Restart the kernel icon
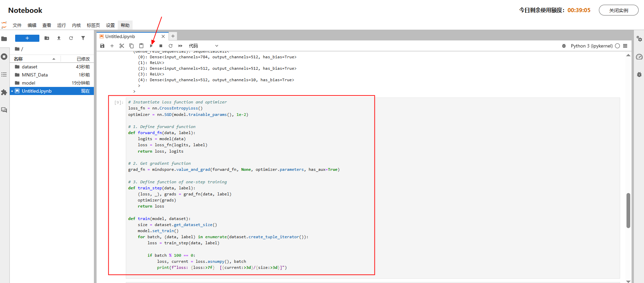Viewport: 644px width, 283px height. tap(171, 46)
